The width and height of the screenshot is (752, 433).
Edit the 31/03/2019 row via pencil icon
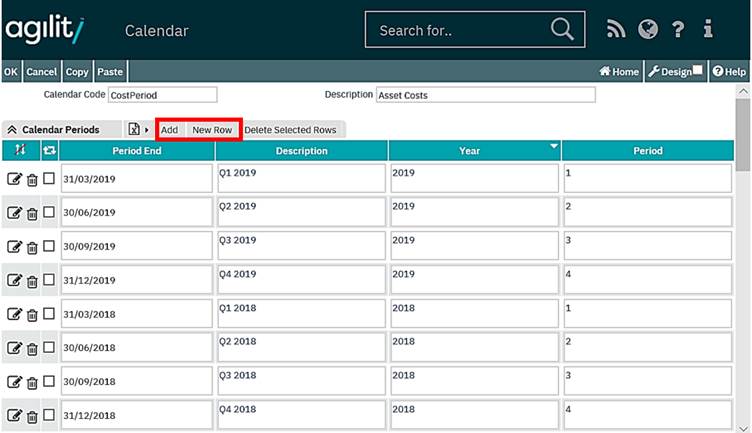click(x=14, y=179)
